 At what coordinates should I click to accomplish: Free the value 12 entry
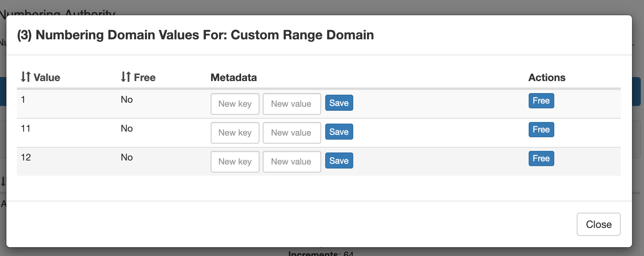pos(541,158)
